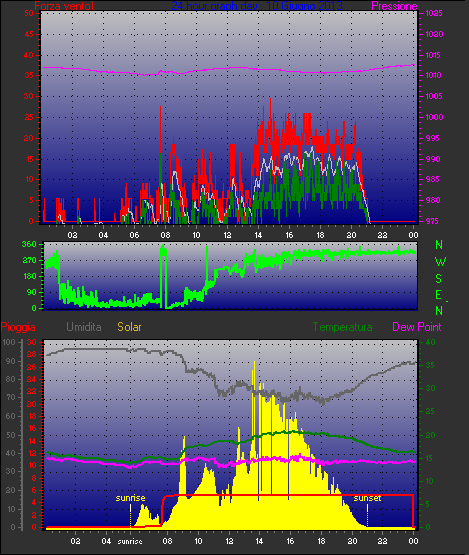Screen dimensions: 469x555
Task: Click '28' on the red rain axis
Action: pos(32,355)
